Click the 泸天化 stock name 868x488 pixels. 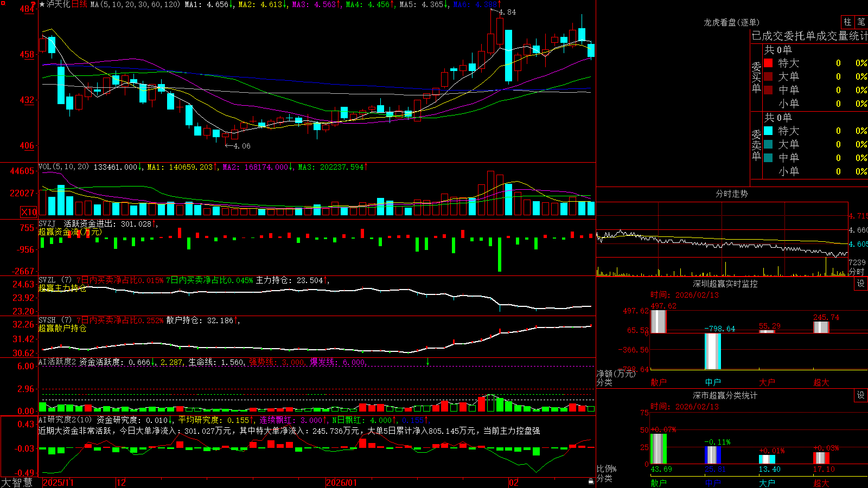tap(59, 4)
